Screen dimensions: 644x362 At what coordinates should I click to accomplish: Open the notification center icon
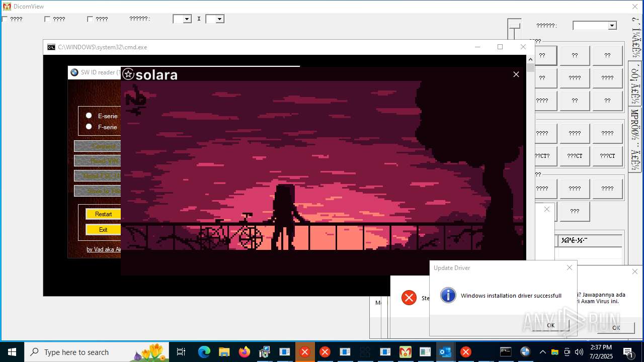628,352
